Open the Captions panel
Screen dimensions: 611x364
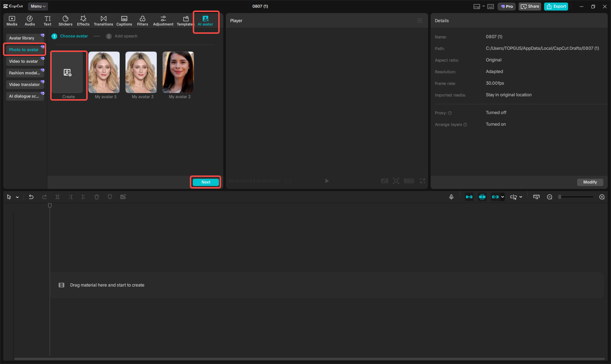click(x=124, y=21)
